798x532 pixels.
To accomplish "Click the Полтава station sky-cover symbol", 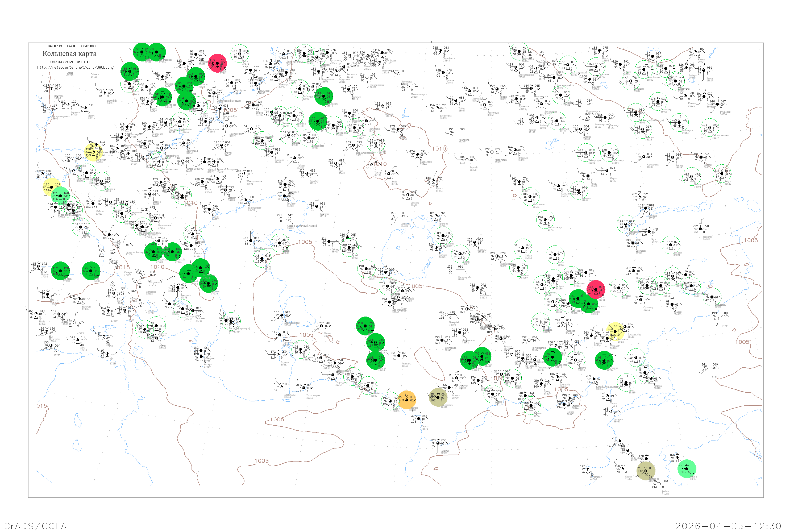I will point(52,89).
